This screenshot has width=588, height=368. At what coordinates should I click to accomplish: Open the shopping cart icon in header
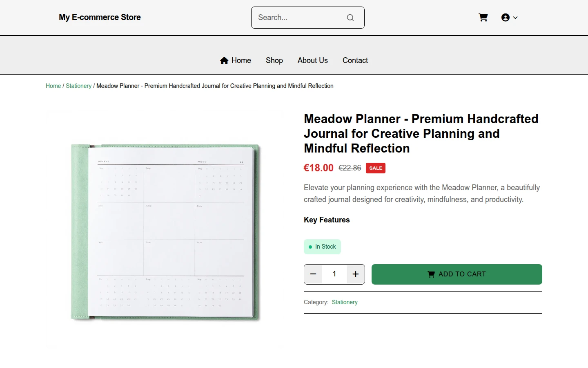coord(483,17)
